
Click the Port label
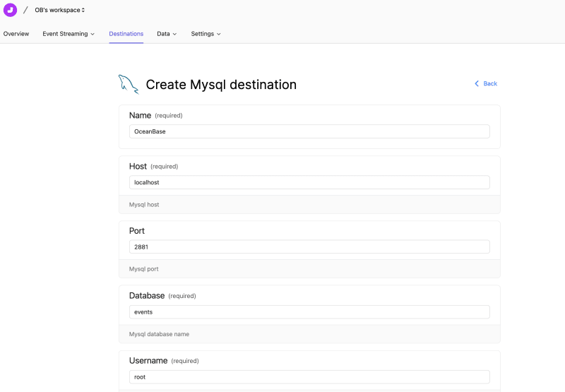tap(137, 230)
